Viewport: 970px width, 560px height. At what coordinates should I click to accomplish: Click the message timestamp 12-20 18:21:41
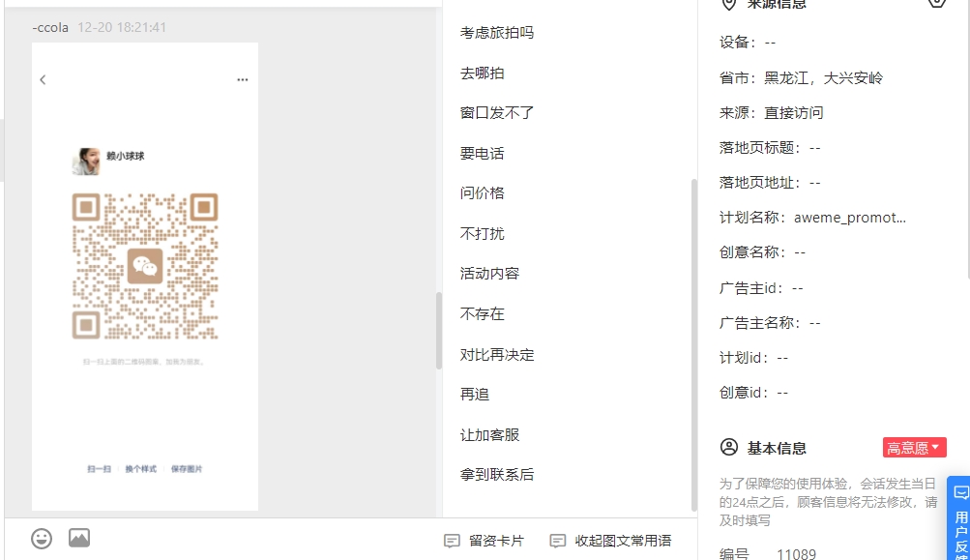tap(122, 27)
